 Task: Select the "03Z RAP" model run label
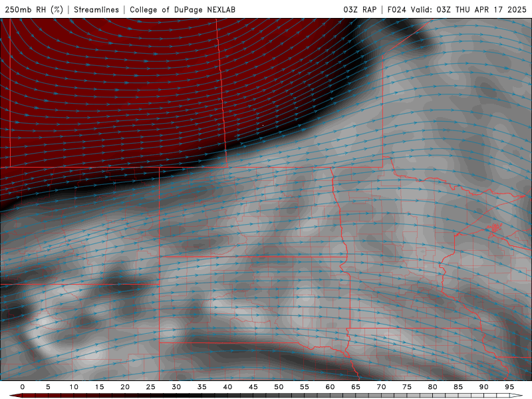360,9
